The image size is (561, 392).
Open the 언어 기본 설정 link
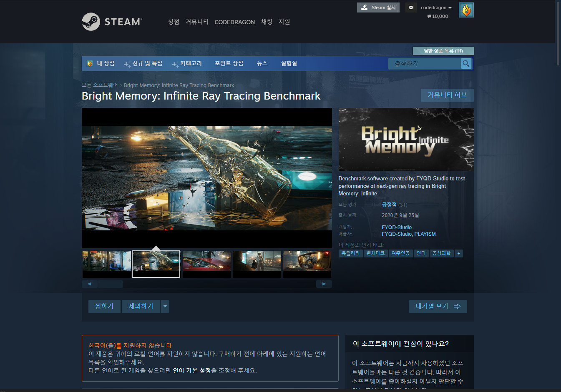(192, 370)
